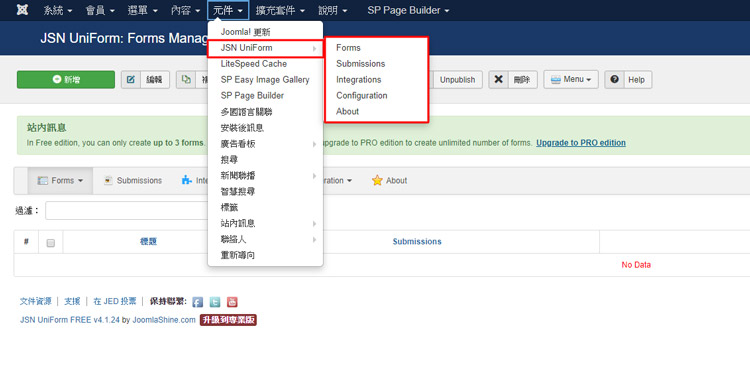Open the YouTube icon in footer
The width and height of the screenshot is (750, 380).
[232, 302]
